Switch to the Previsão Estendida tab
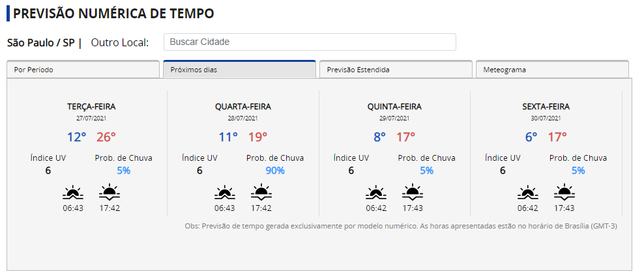This screenshot has height=278, width=644. pyautogui.click(x=396, y=69)
